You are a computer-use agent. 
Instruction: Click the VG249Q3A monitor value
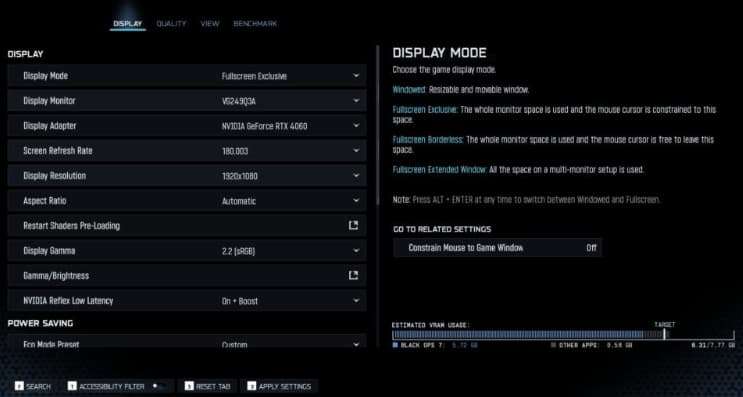239,101
